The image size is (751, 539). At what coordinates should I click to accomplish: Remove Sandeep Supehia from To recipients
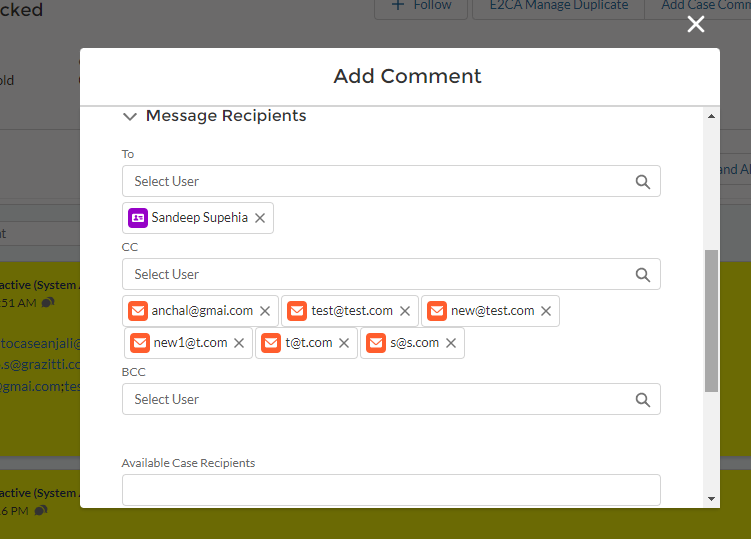260,218
